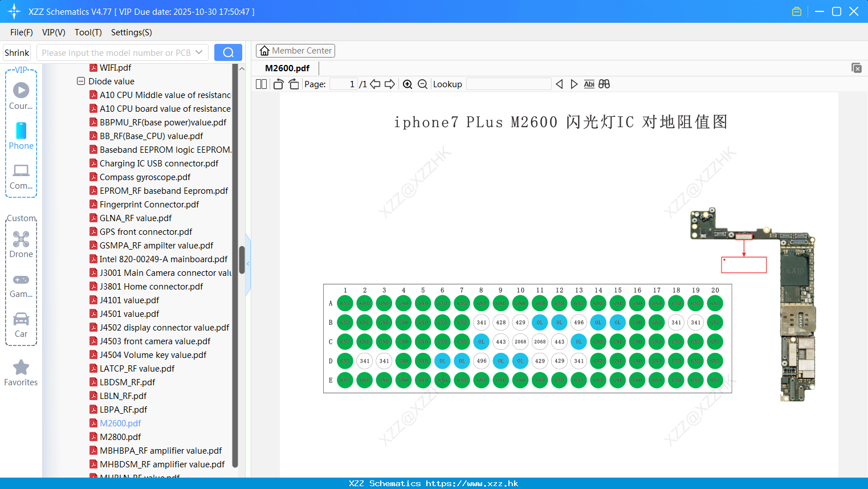The width and height of the screenshot is (868, 489).
Task: Select the Phone category icon
Action: tap(21, 136)
